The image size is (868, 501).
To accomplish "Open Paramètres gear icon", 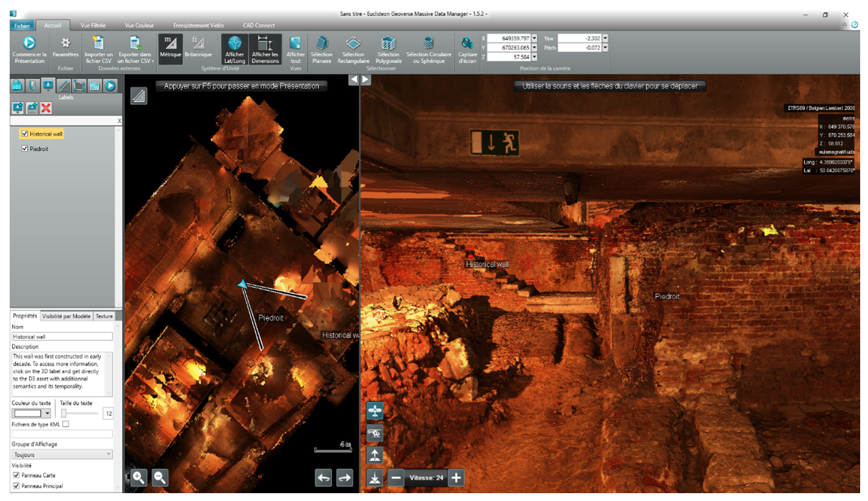I will point(65,43).
